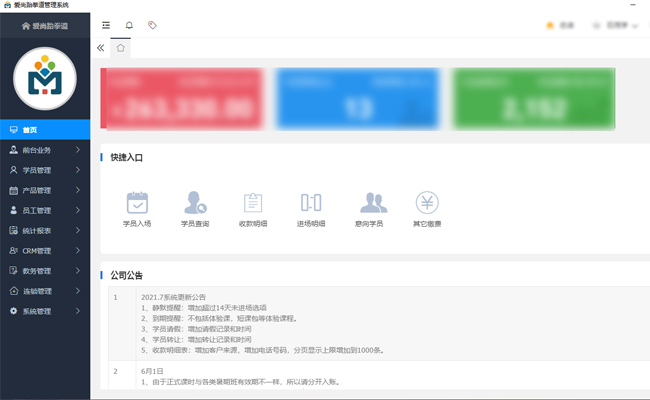Viewport: 650px width, 400px height.
Task: Open the 其它缴费 yen payment shortcut
Action: click(x=427, y=203)
